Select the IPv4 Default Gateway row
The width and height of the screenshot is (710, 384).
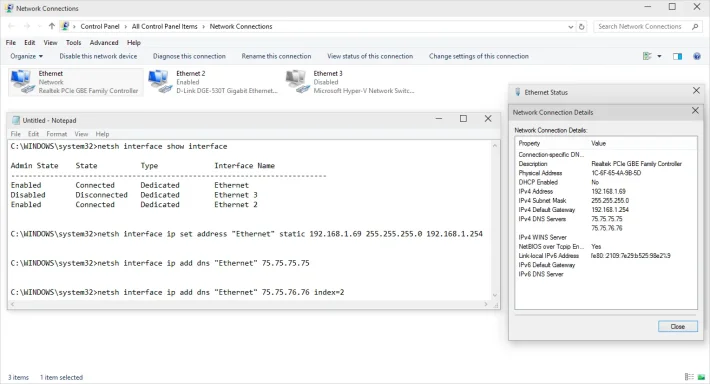coord(606,210)
